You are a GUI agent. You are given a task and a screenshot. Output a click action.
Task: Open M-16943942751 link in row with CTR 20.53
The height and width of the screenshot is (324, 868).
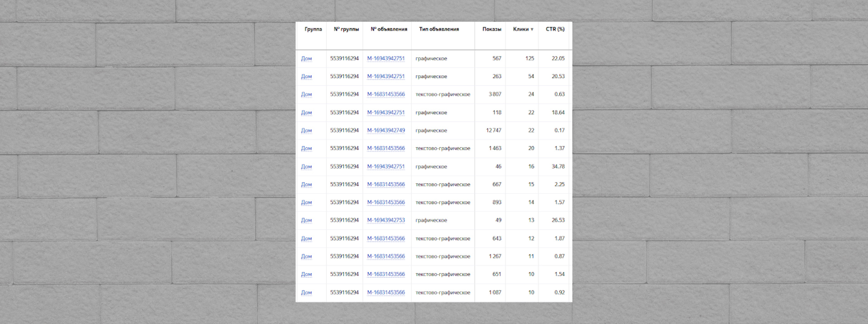click(x=386, y=77)
